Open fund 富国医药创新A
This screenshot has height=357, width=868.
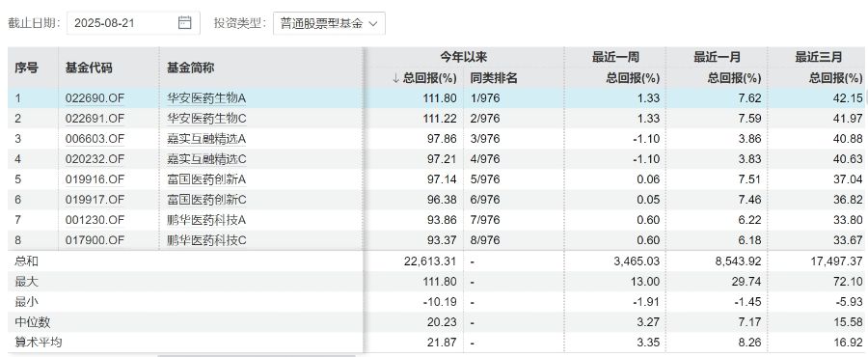tap(206, 179)
